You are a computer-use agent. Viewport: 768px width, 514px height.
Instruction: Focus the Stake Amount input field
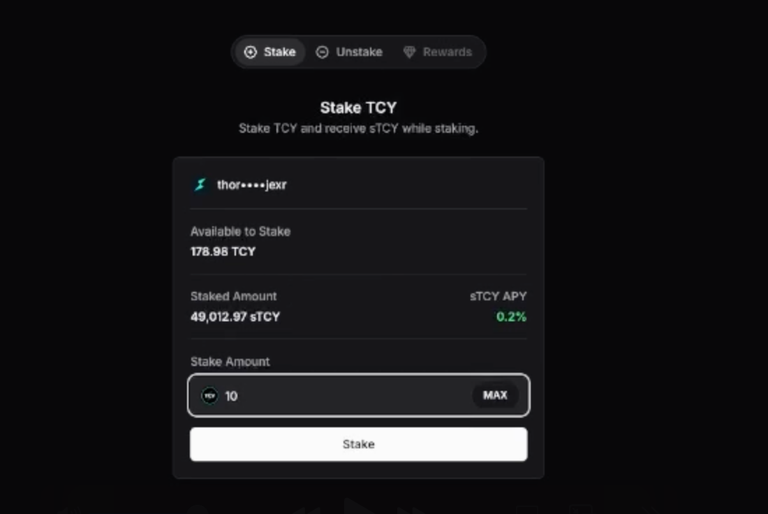(359, 395)
